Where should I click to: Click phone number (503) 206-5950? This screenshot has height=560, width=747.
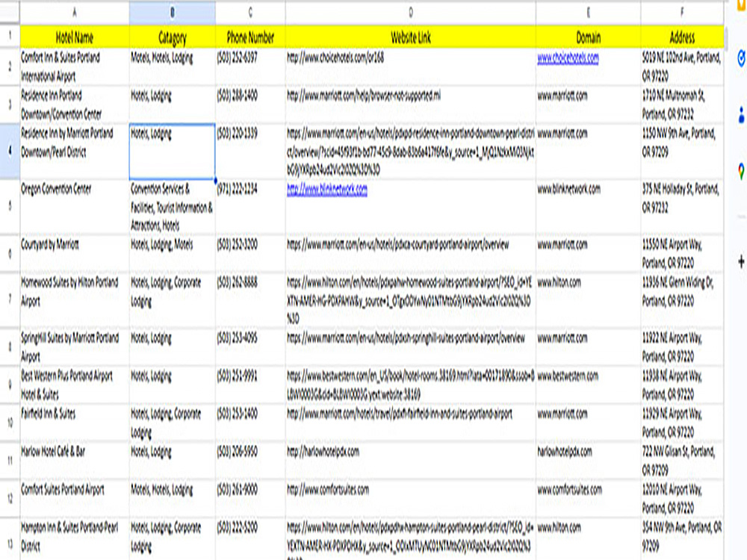coord(250,461)
